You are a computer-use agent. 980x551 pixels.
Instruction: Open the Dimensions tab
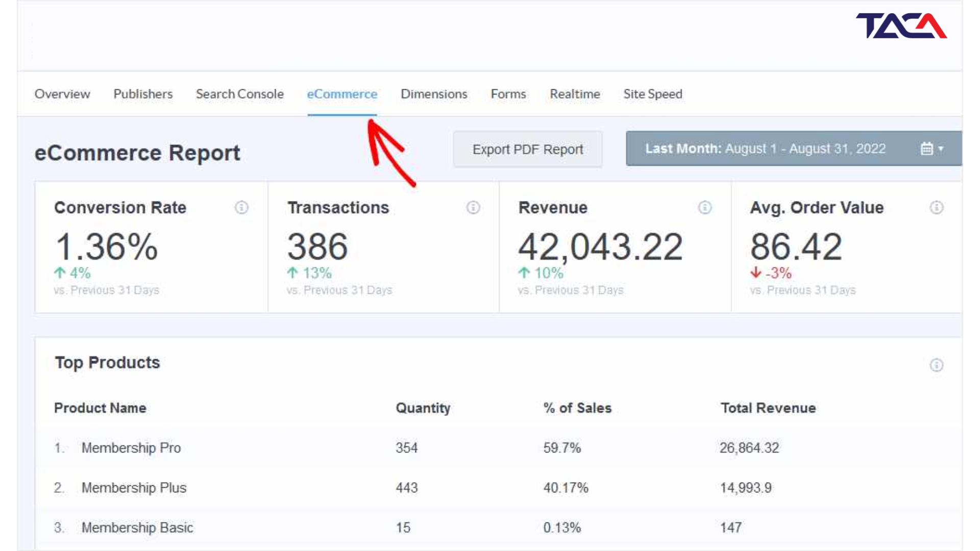(434, 94)
